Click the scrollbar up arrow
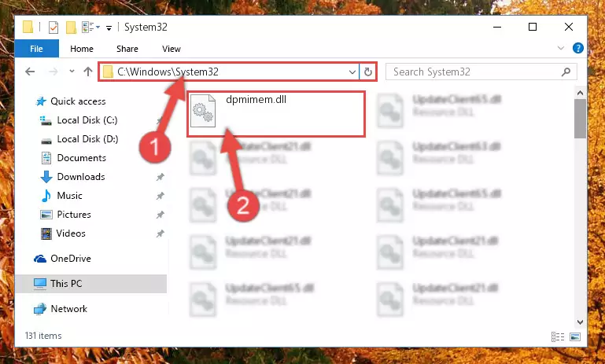This screenshot has width=605, height=364. pos(580,93)
